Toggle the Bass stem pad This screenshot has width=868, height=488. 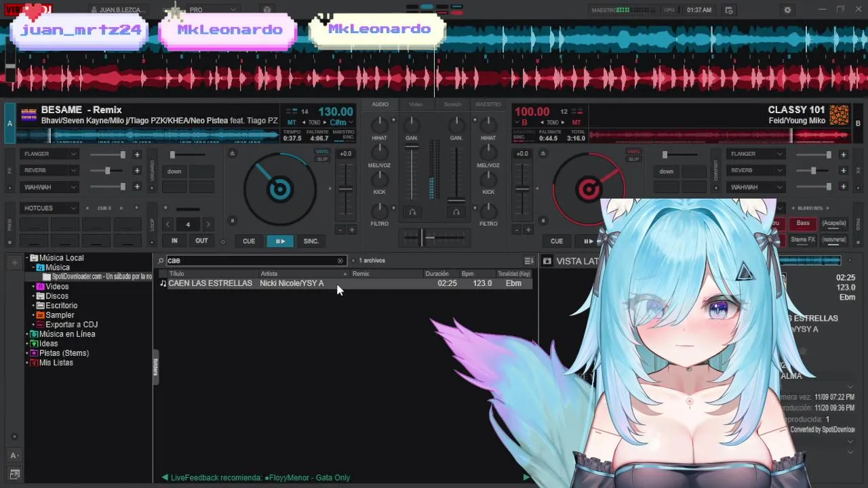pos(803,224)
